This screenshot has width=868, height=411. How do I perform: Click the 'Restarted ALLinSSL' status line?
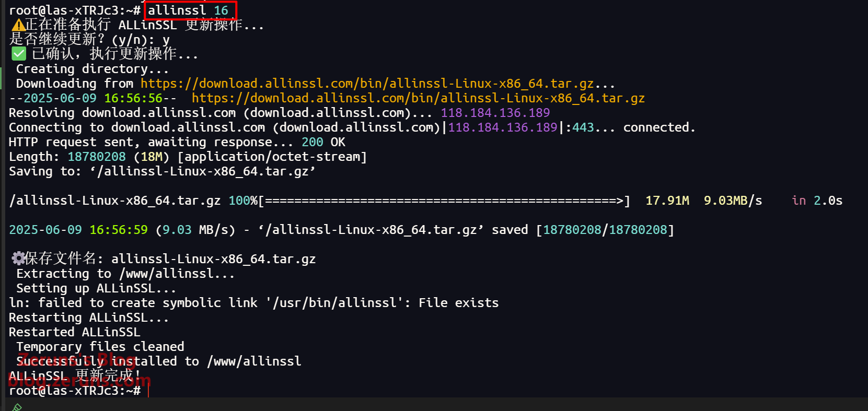[x=75, y=332]
